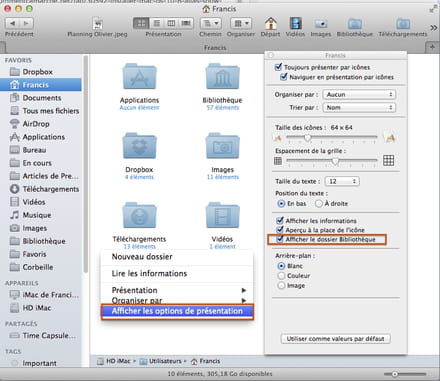
Task: Open the Images folder in main pane
Action: click(222, 146)
